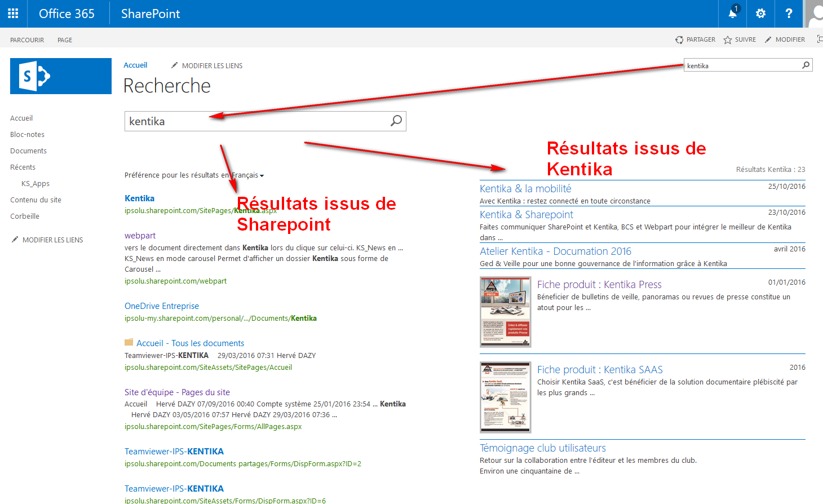The width and height of the screenshot is (823, 504).
Task: Open Atelier Kentika - Documation 2016 result
Action: [x=555, y=251]
